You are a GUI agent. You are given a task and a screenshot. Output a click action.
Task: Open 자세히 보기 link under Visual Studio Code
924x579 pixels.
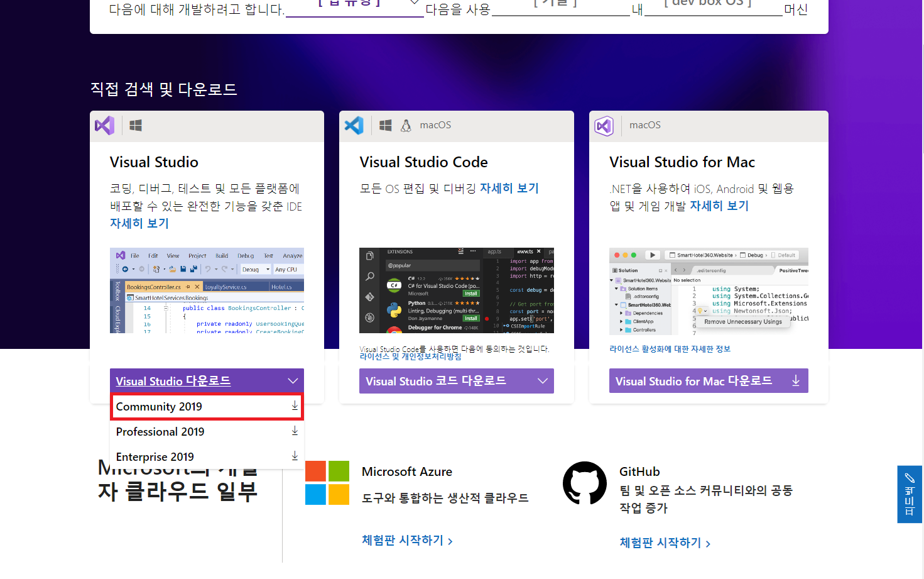click(509, 188)
